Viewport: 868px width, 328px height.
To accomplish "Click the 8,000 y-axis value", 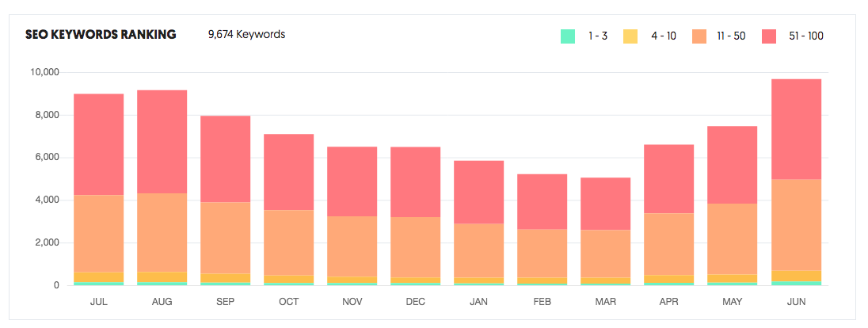I will 46,115.
